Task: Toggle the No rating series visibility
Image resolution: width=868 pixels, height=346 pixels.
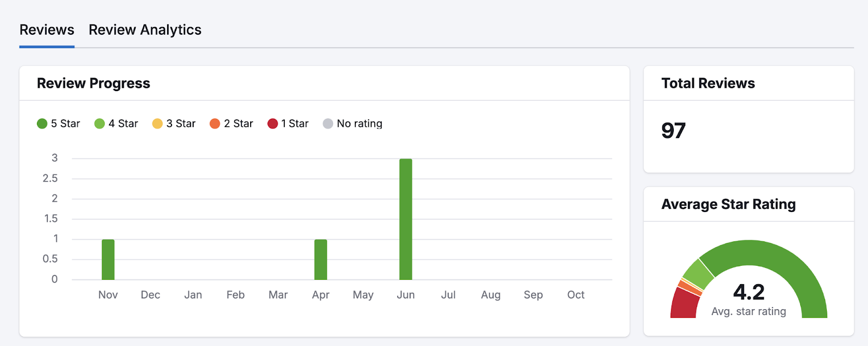Action: [353, 123]
